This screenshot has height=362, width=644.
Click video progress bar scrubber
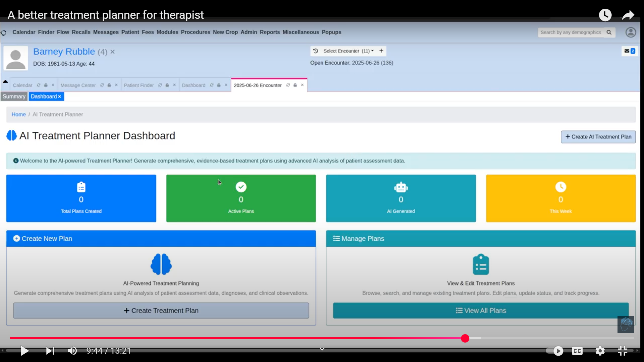point(465,338)
